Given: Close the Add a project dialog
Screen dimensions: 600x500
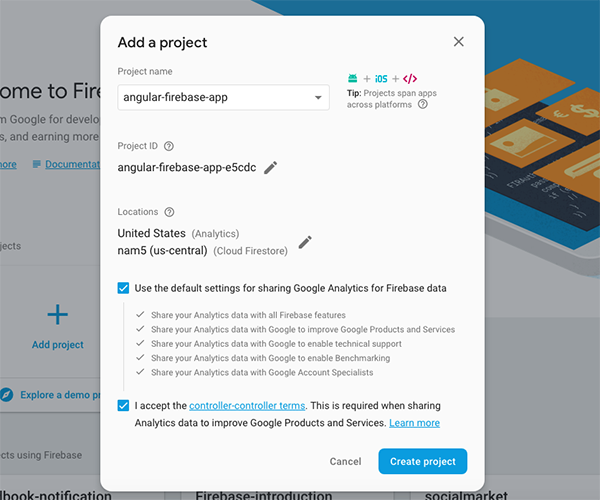Looking at the screenshot, I should click(459, 42).
